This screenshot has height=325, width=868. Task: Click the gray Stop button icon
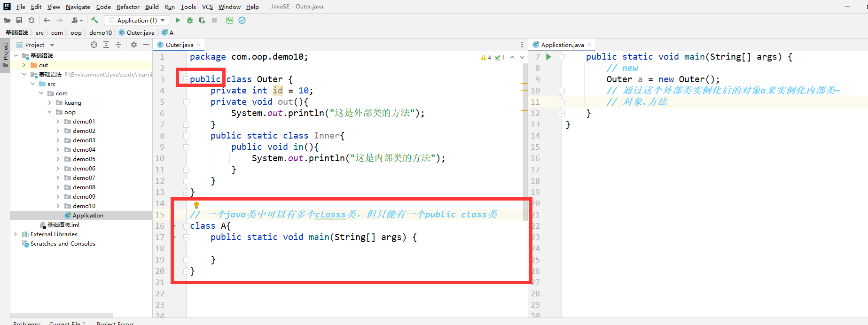tap(214, 20)
